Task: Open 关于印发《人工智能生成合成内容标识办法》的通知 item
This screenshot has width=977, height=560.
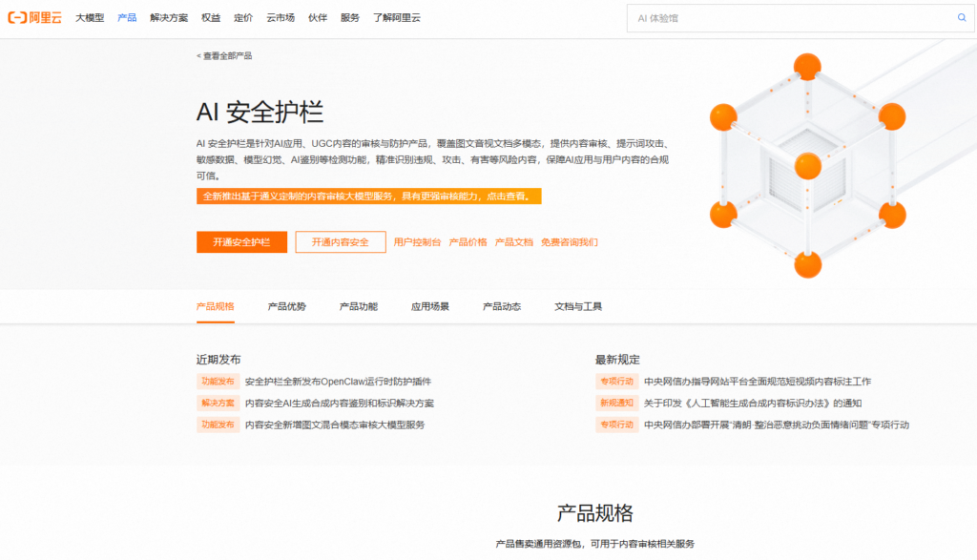Action: (753, 403)
